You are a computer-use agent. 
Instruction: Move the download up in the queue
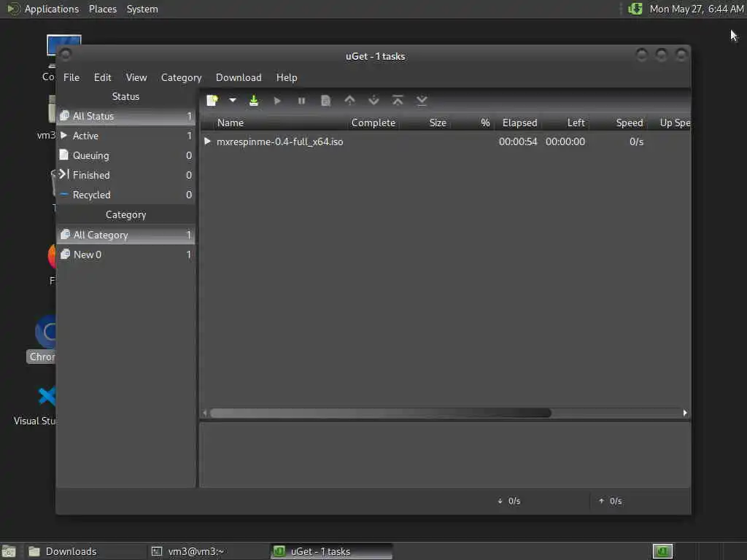point(349,101)
